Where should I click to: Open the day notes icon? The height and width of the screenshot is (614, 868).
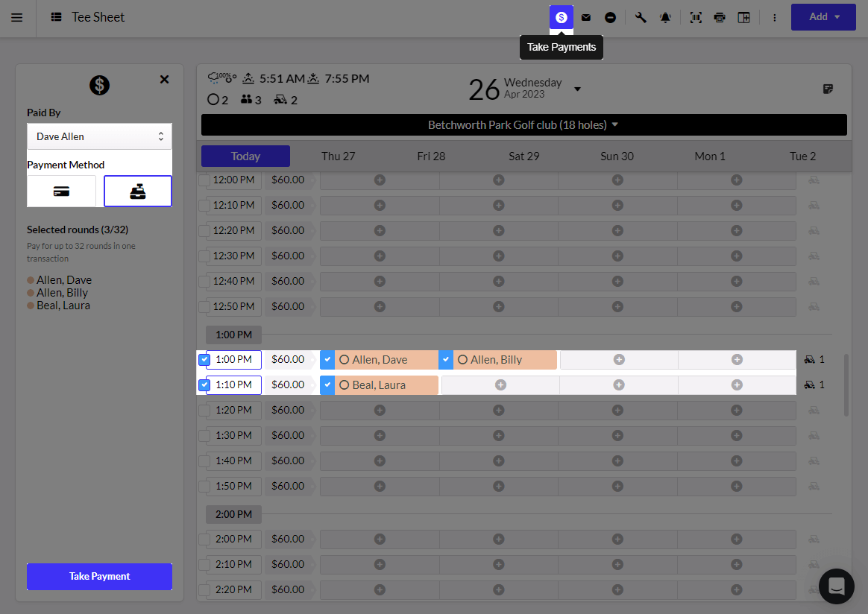[x=828, y=89]
